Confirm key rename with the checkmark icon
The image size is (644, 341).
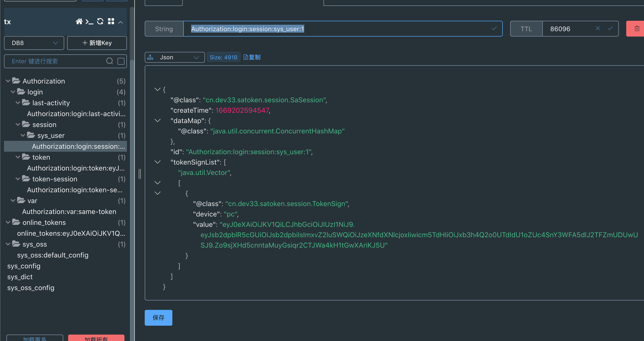494,28
